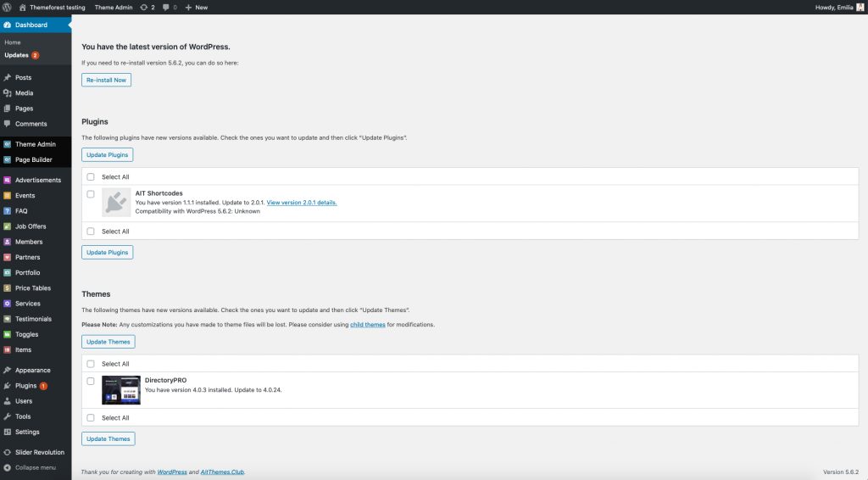Click the plus icon next to New
This screenshot has width=868, height=480.
click(188, 7)
